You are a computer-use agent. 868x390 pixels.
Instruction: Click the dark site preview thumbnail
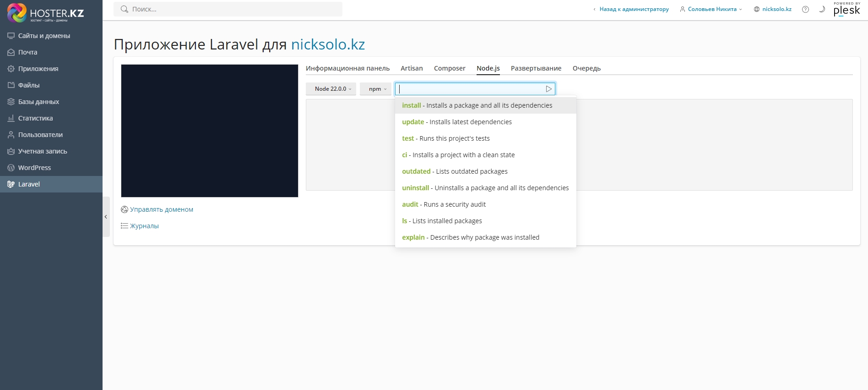point(210,131)
